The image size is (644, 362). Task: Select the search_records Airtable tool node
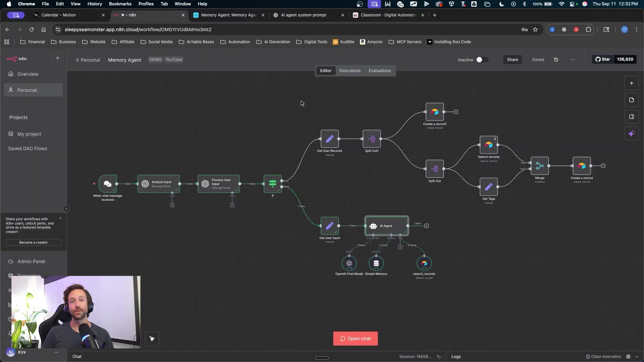[x=424, y=263]
